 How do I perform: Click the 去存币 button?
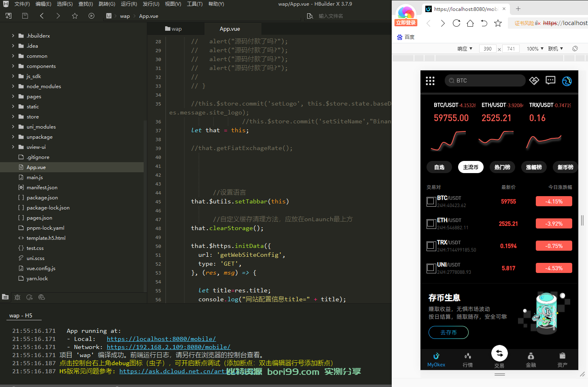pyautogui.click(x=448, y=332)
